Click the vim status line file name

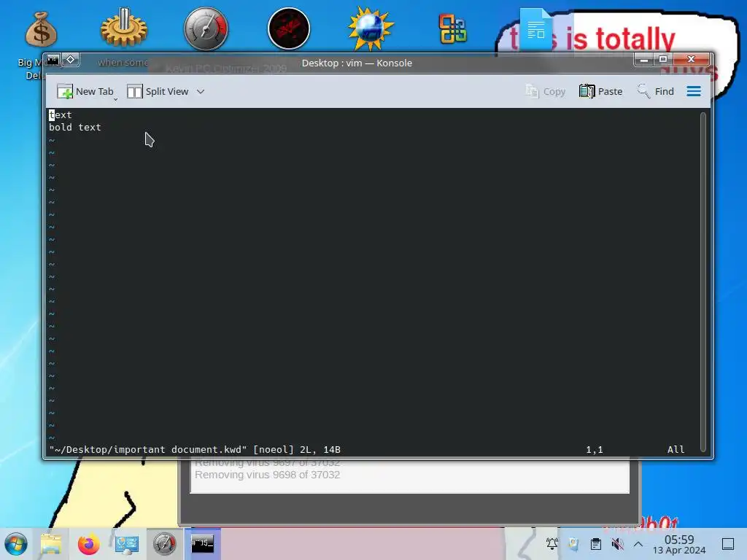click(x=148, y=449)
